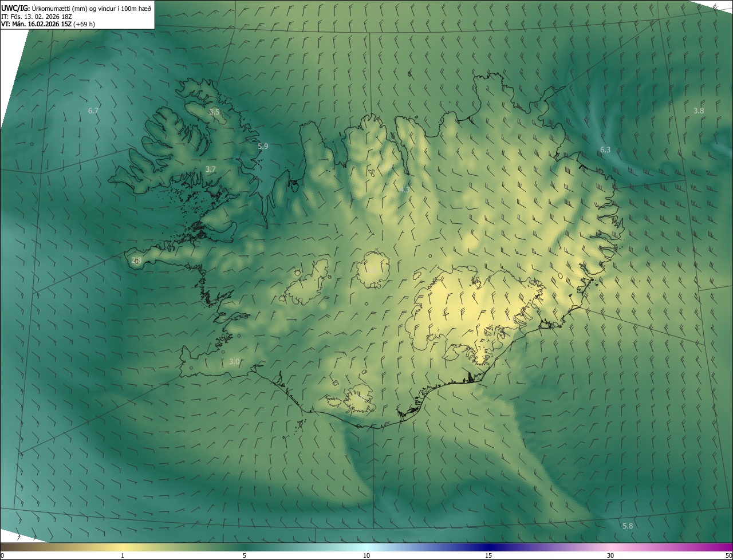The width and height of the screenshot is (733, 560).
Task: Click the valid time line 'VT: Mán. 16.02.2026 15Z (+69 h)'
Action: 48,24
